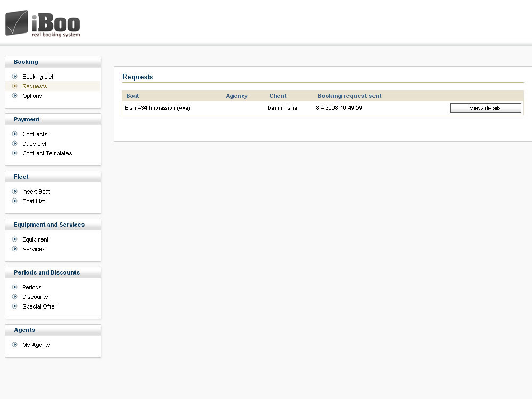Click the arrow icon next to Discounts
532x399 pixels.
click(15, 297)
